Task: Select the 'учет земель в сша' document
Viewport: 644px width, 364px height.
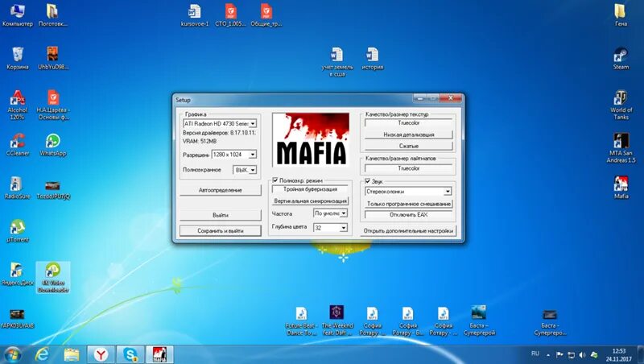Action: (x=336, y=62)
